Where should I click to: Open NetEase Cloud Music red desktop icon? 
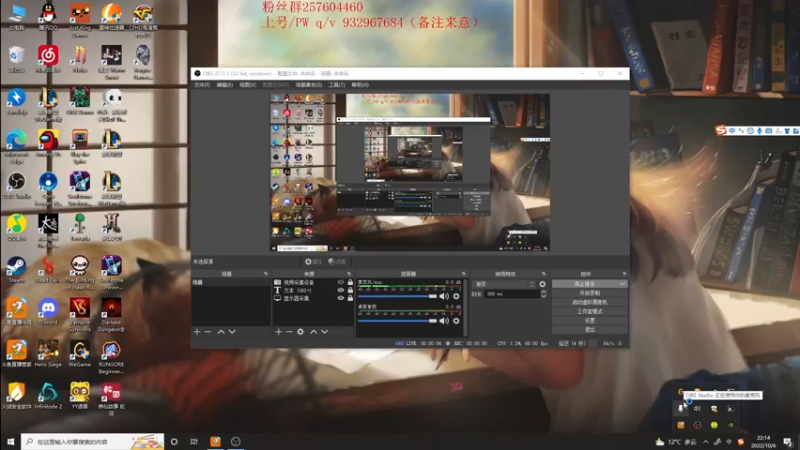point(48,59)
